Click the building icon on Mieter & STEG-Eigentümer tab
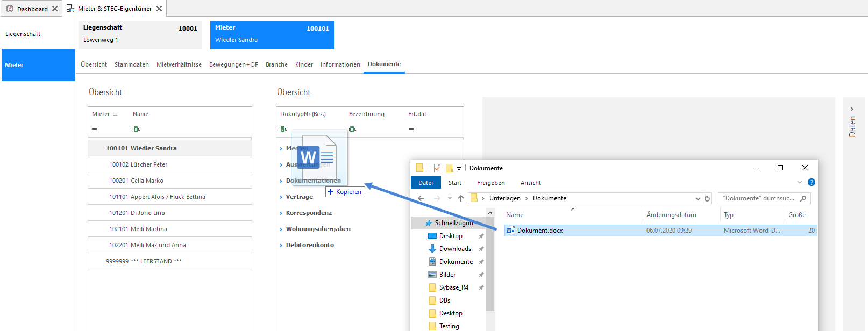 pos(70,8)
